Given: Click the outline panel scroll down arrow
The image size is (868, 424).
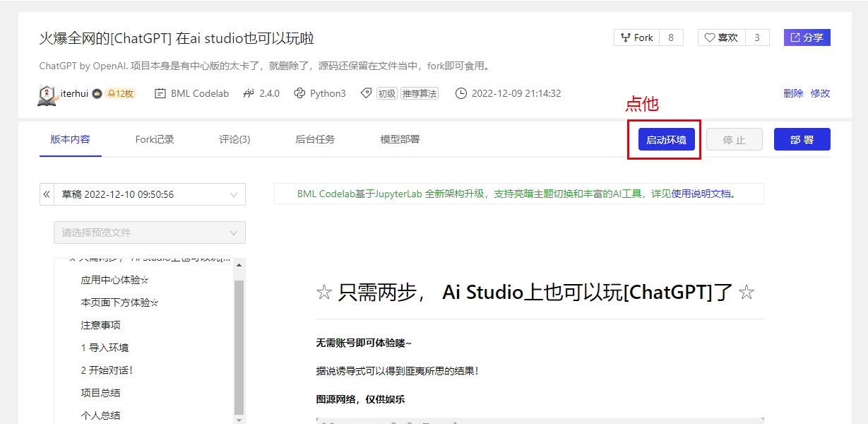Looking at the screenshot, I should tap(239, 420).
